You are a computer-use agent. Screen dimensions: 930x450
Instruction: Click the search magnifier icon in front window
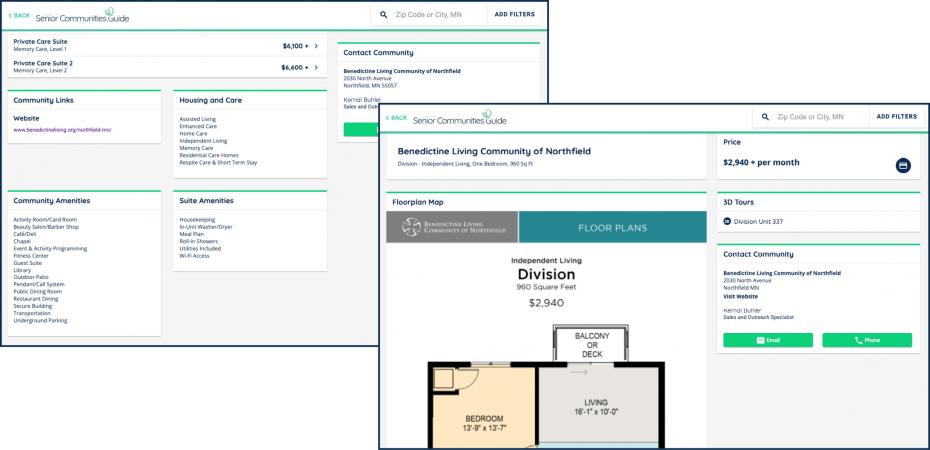pyautogui.click(x=766, y=117)
